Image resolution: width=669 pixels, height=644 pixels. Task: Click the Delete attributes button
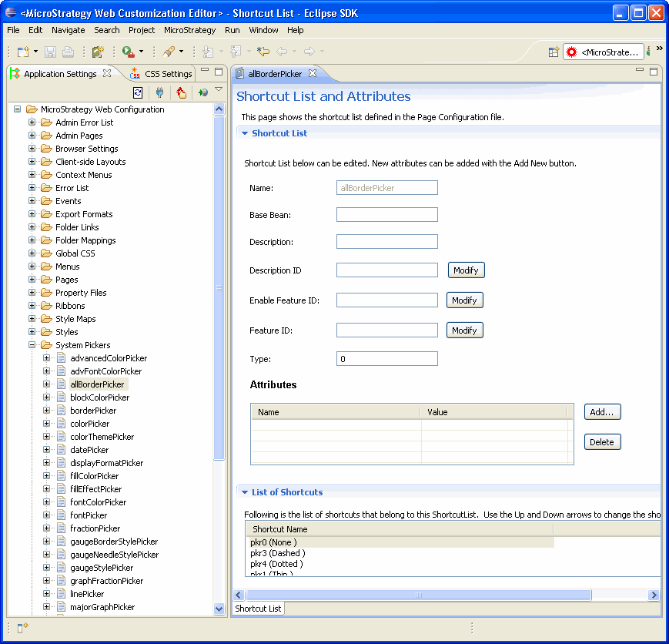pos(602,442)
